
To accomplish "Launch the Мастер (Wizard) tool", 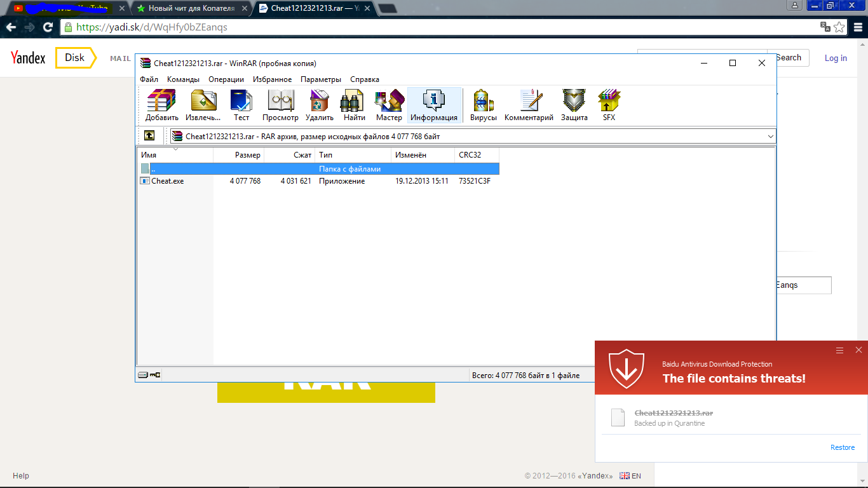I will click(x=389, y=105).
